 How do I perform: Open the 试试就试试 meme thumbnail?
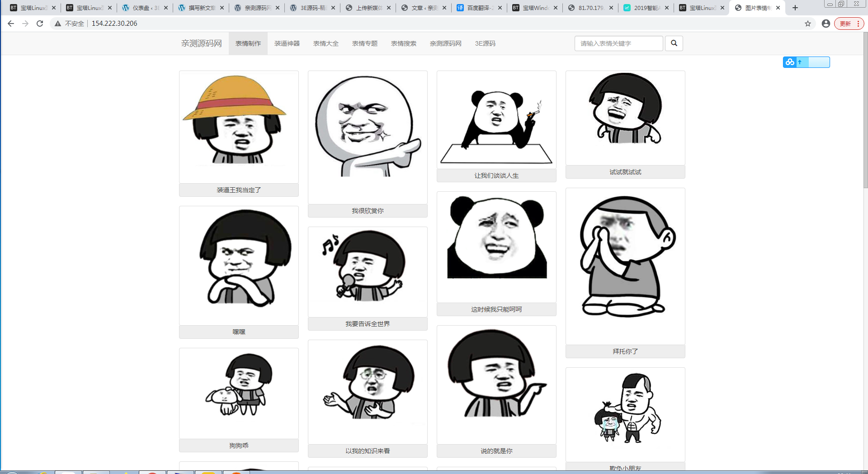point(625,118)
